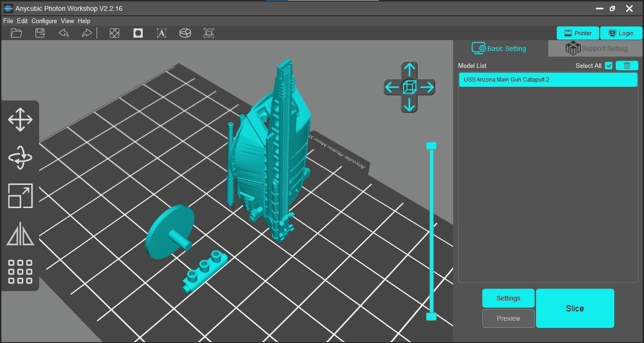Switch to the Basic Setting tab
Viewport: 644px width, 343px height.
[x=501, y=49]
